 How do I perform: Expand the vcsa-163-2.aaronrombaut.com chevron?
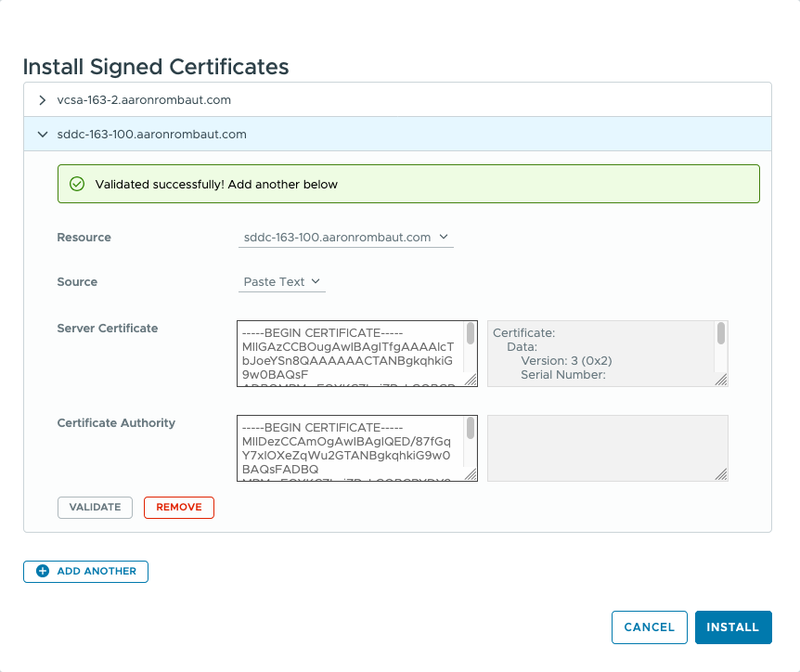tap(42, 99)
